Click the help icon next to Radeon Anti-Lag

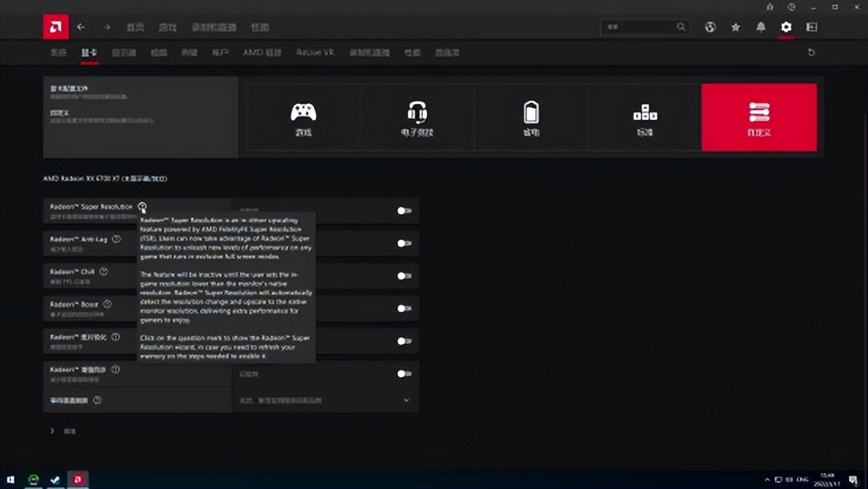coord(117,238)
